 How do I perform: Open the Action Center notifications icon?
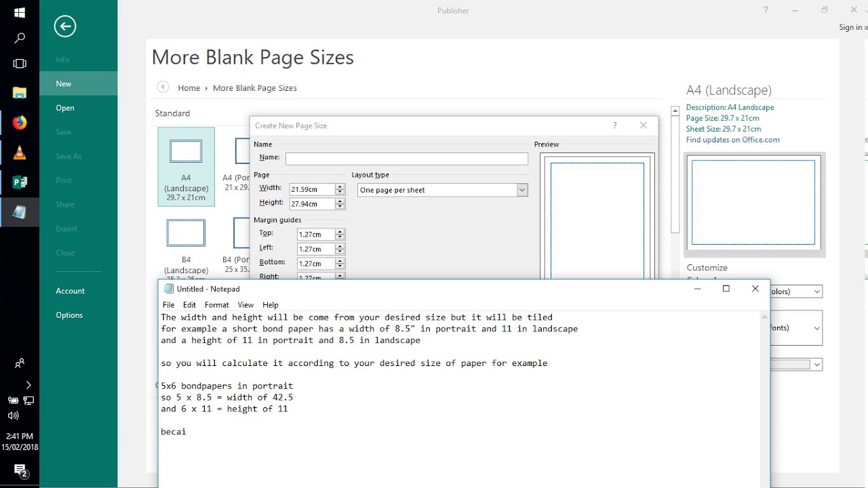tap(20, 470)
